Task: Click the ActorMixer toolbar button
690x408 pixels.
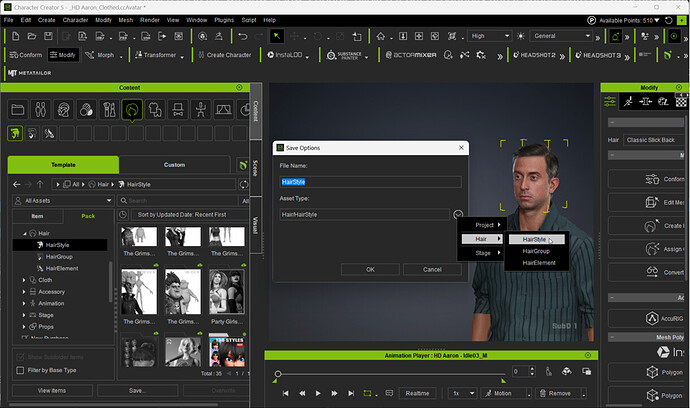Action: coord(411,55)
